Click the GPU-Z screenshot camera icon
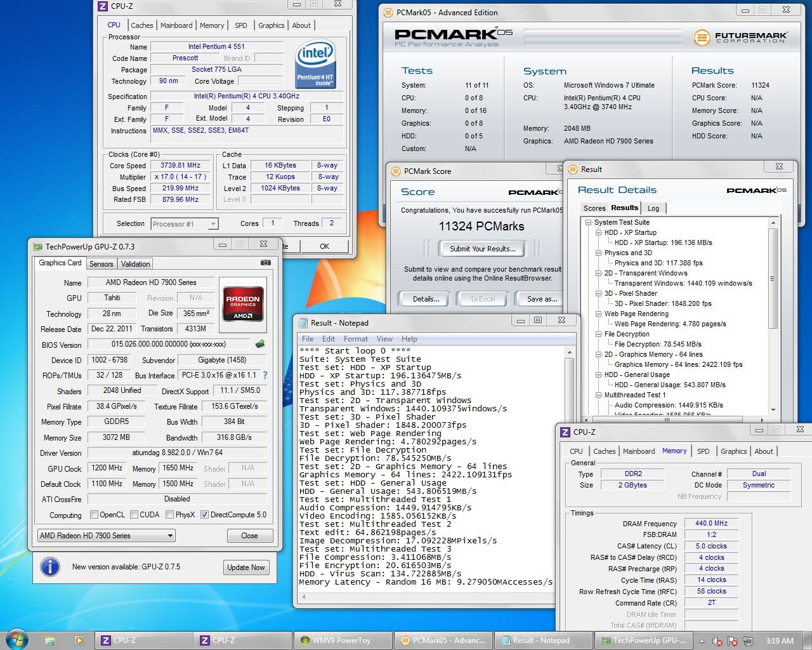 coord(265,263)
